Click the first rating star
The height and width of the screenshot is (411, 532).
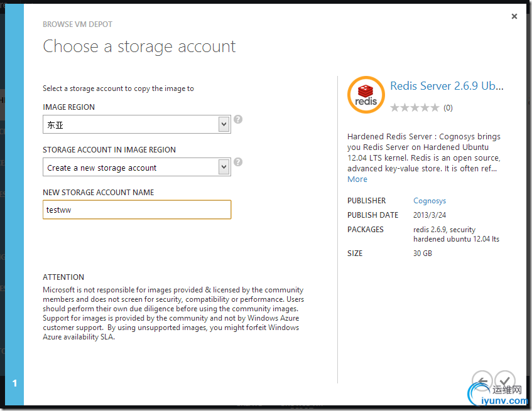click(395, 108)
